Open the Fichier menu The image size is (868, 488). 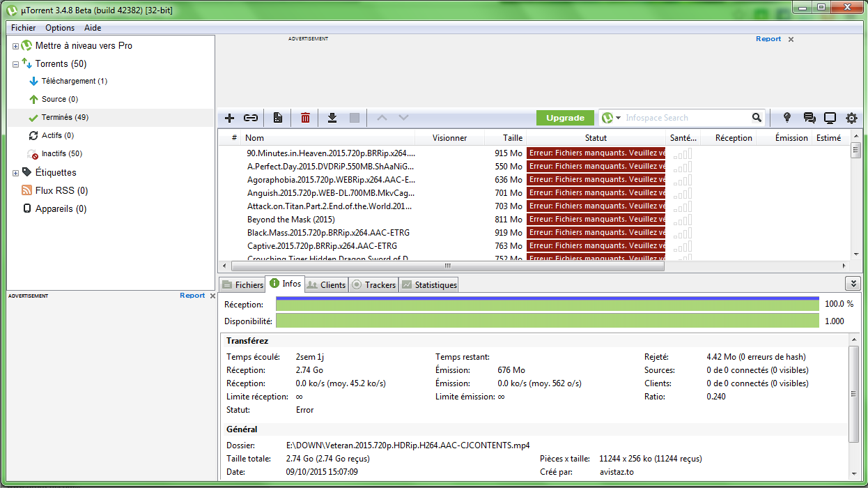click(24, 28)
